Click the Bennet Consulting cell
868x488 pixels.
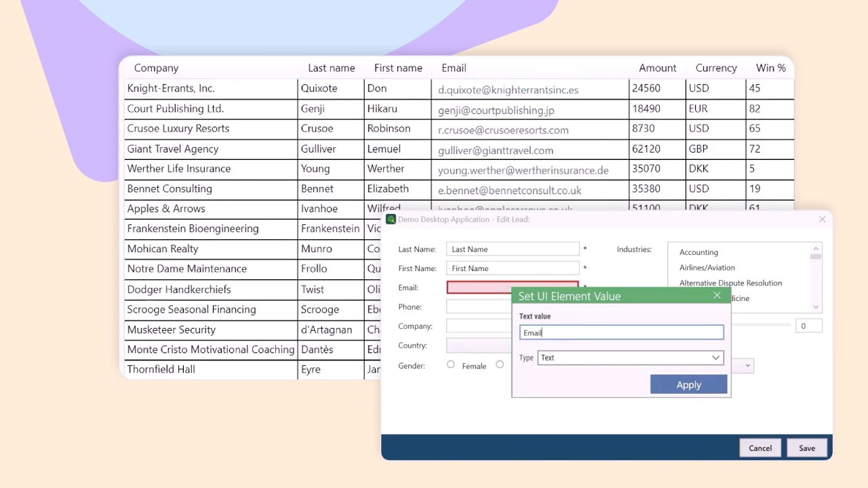[211, 189]
